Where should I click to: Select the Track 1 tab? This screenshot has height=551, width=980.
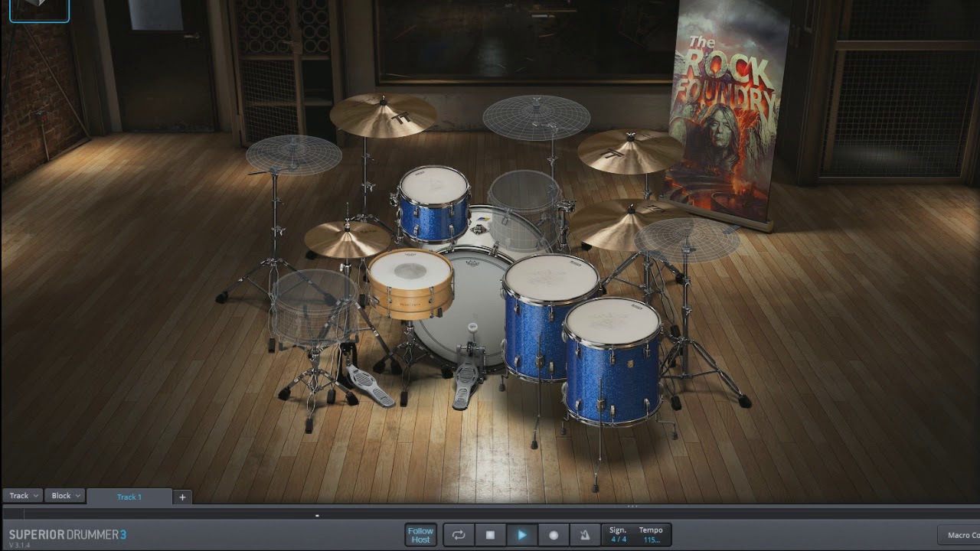129,497
